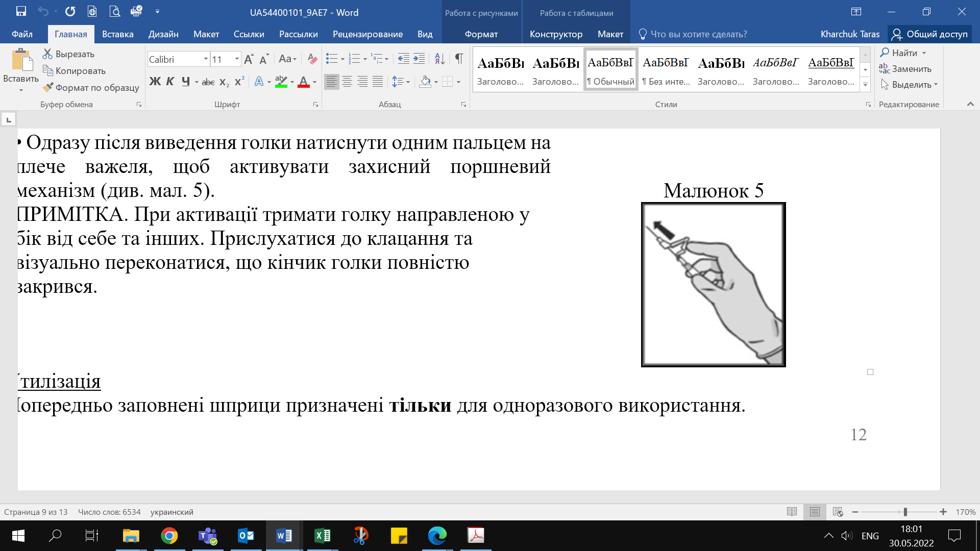Switch to Web Layout view in the status bar

[x=838, y=512]
